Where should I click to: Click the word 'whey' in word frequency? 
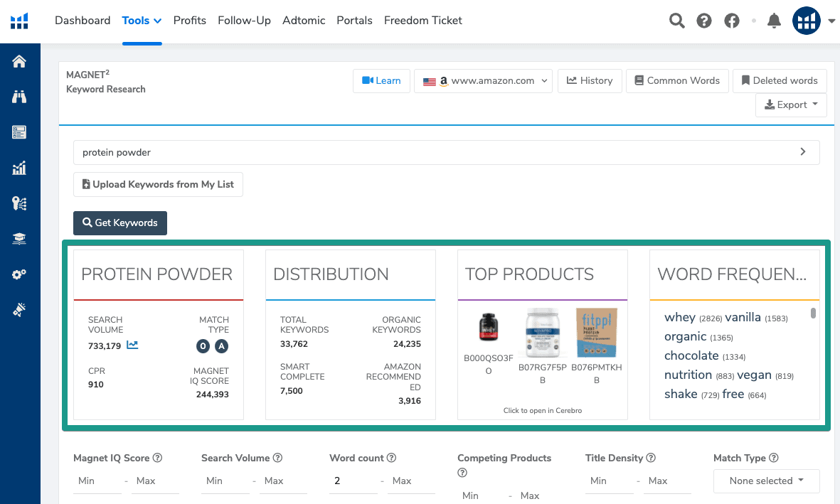[x=680, y=318]
